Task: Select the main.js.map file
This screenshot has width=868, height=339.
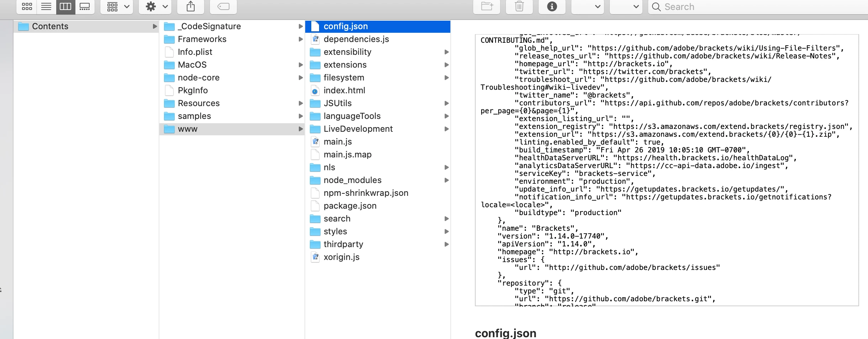Action: [x=378, y=155]
